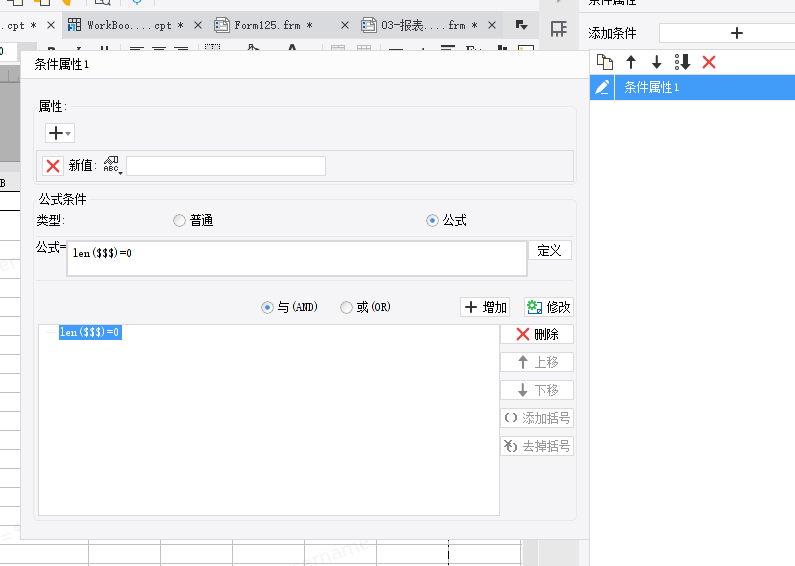Open the add property plus dropdown
Image resolution: width=795 pixels, height=566 pixels.
[60, 133]
